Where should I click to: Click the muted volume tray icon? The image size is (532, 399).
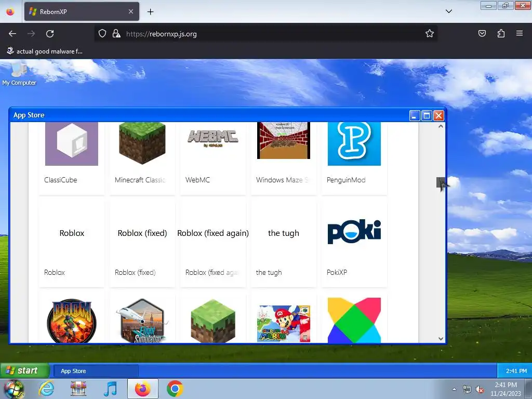480,389
